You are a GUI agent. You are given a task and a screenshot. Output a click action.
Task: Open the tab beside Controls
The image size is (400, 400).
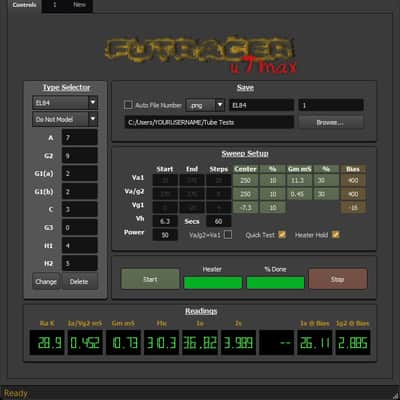pos(67,5)
